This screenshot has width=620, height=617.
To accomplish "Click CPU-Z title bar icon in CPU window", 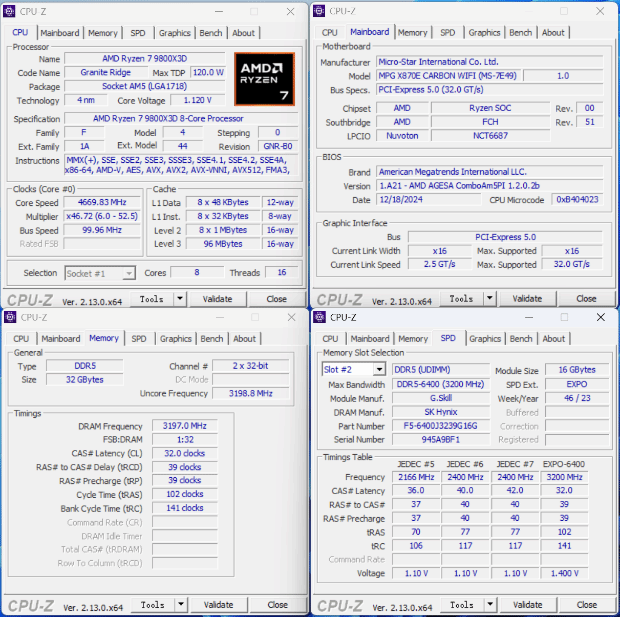I will click(x=9, y=11).
